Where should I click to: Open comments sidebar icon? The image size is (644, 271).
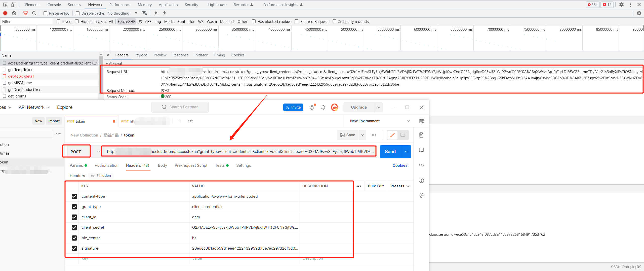coord(421,150)
